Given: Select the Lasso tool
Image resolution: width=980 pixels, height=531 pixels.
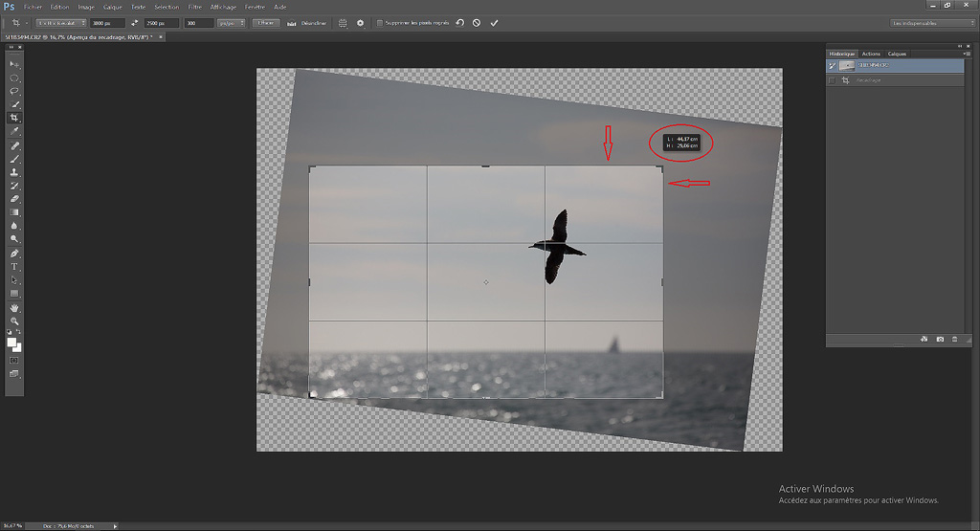Looking at the screenshot, I should (15, 91).
